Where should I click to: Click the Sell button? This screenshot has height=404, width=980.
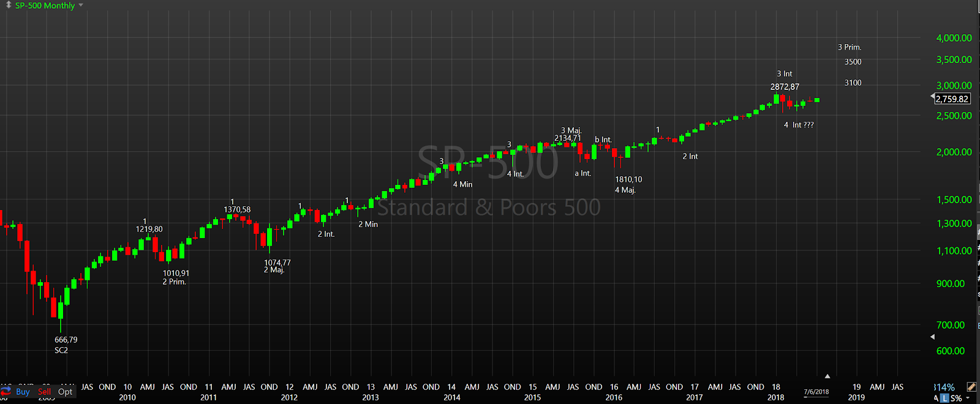(44, 392)
